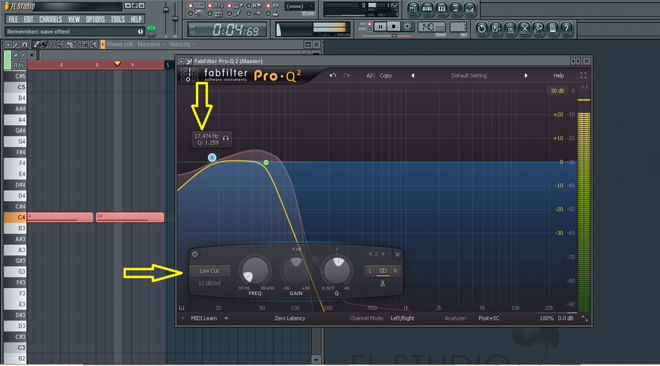The image size is (660, 366).
Task: Click the render/export icon
Action: 510,28
